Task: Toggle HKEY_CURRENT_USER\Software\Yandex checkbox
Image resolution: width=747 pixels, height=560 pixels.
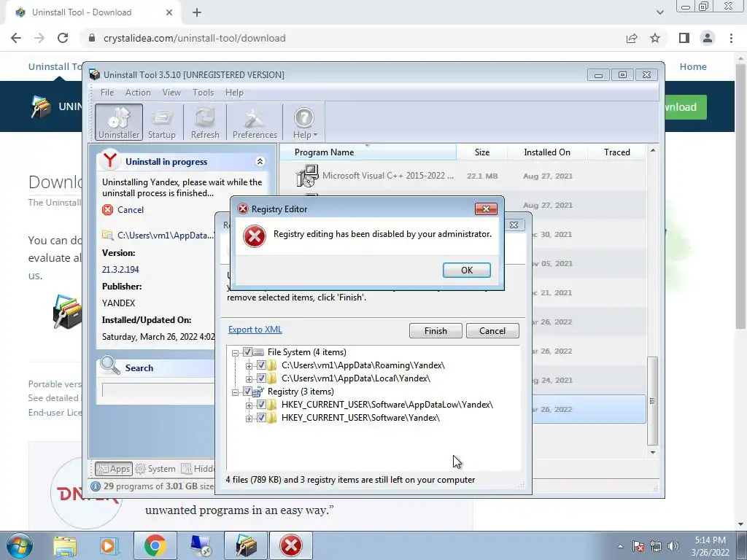Action: [x=261, y=418]
